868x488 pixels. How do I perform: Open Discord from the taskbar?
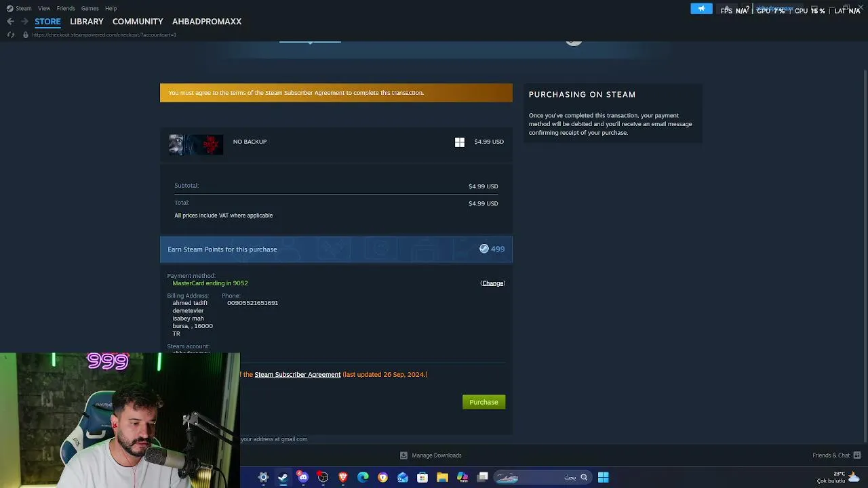click(x=303, y=477)
